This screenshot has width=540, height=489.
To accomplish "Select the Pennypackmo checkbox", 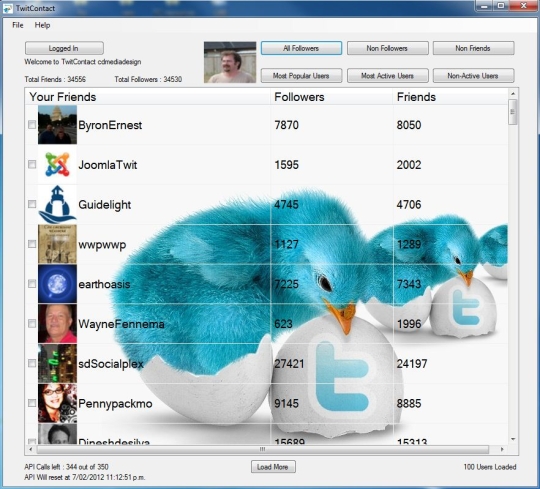I will coord(32,403).
